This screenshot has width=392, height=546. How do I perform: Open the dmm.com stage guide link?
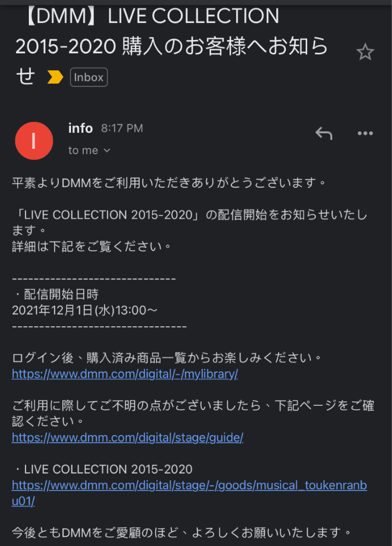127,437
